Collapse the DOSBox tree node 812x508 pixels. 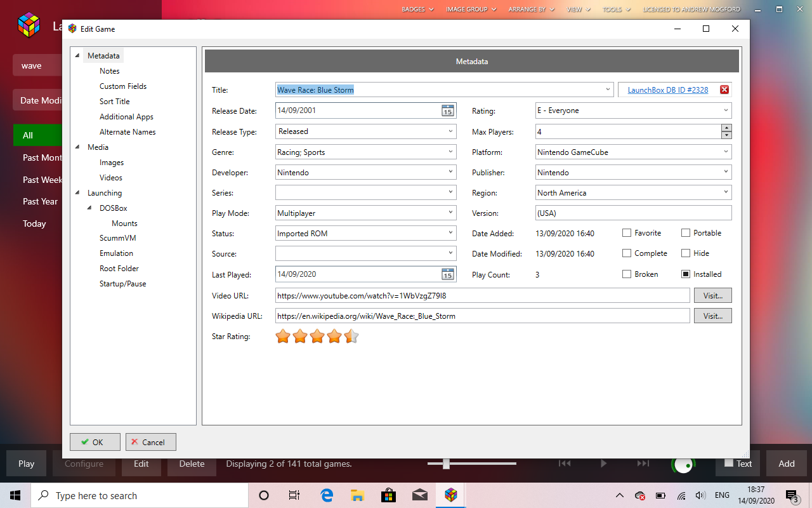[90, 208]
